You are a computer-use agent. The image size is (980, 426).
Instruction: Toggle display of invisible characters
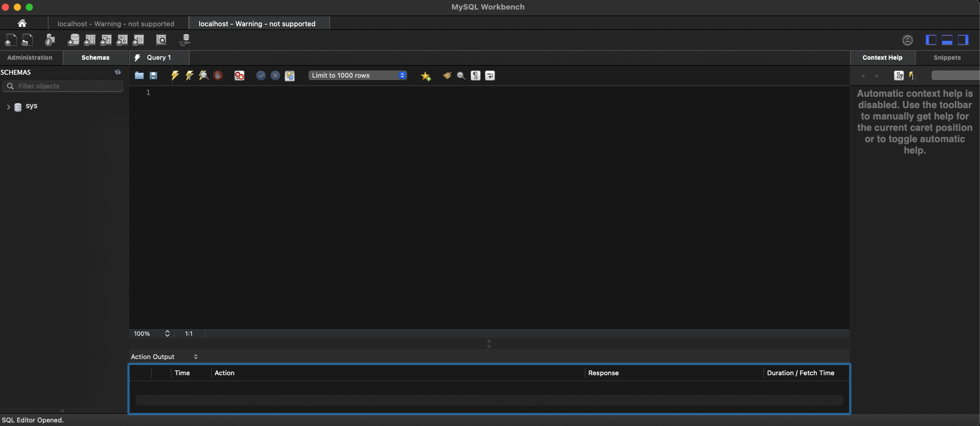point(475,76)
